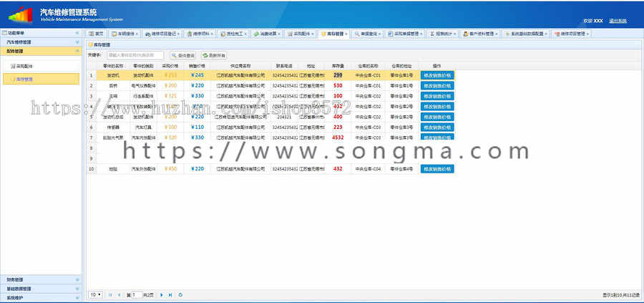Switch to the 维修项目管理 tab
644x303 pixels.
click(571, 34)
